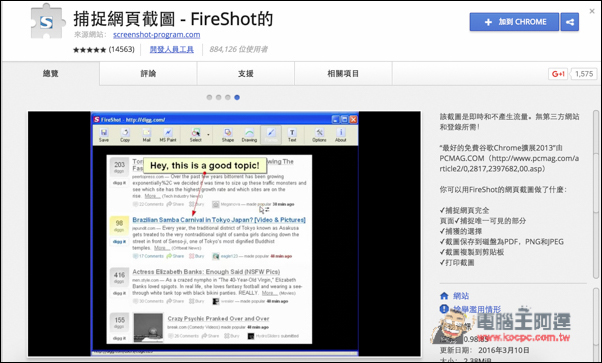This screenshot has width=602, height=363.
Task: Switch to the 總覽 tab
Action: [50, 73]
